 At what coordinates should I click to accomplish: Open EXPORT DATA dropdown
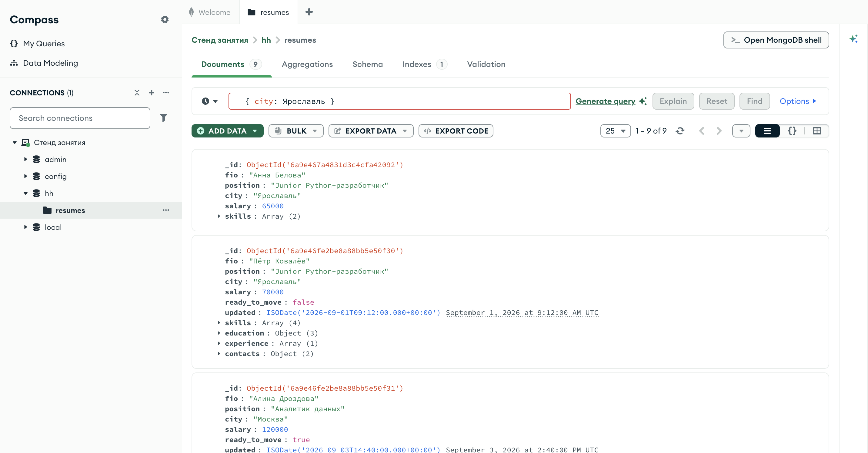[x=371, y=131]
